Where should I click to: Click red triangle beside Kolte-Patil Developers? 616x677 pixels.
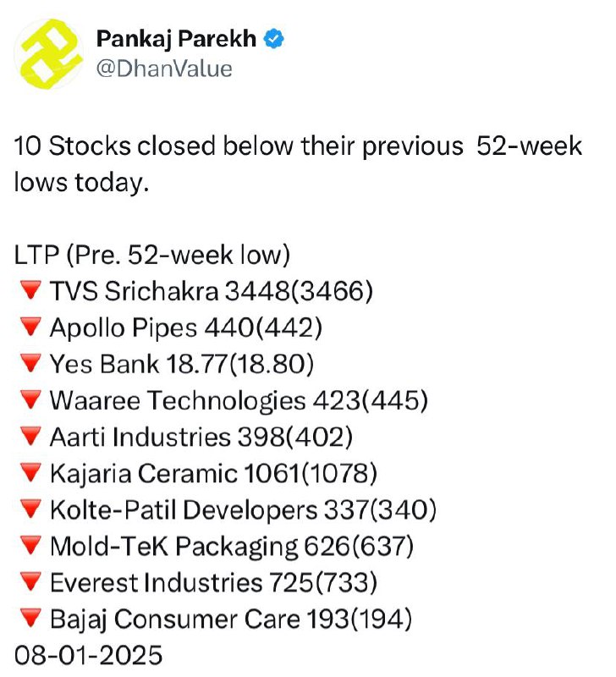coord(30,509)
